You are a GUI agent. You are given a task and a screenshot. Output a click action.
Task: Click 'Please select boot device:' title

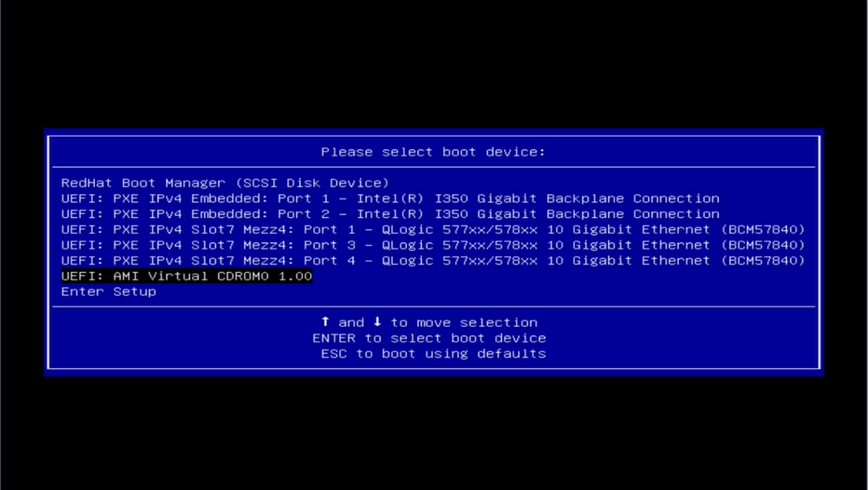click(x=433, y=152)
